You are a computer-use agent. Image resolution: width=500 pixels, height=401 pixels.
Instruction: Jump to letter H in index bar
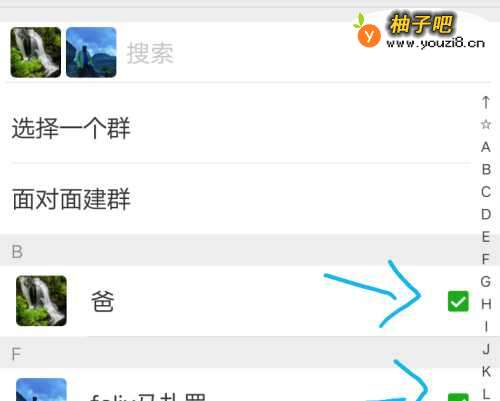pyautogui.click(x=486, y=304)
